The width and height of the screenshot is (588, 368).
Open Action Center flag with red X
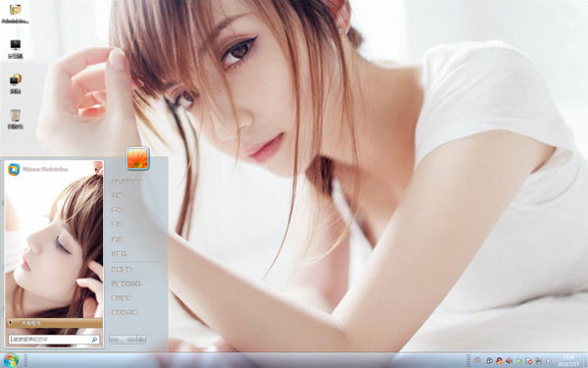[x=528, y=361]
